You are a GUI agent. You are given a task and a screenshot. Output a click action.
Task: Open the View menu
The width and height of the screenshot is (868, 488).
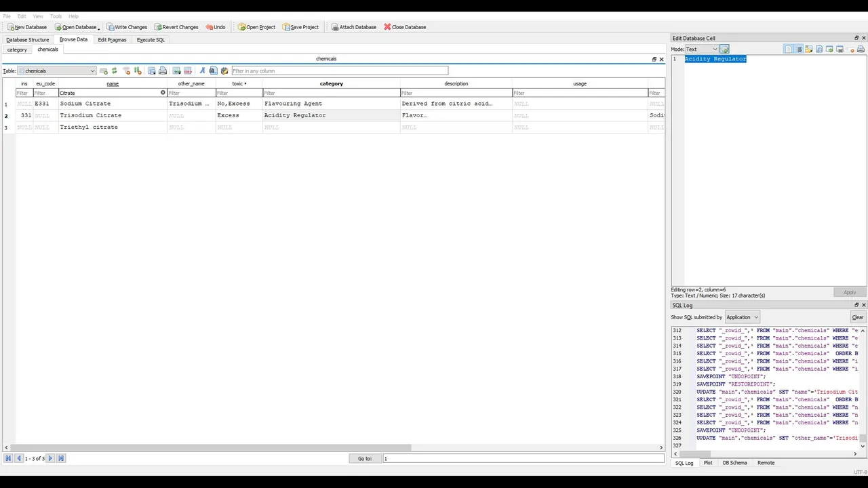coord(38,16)
